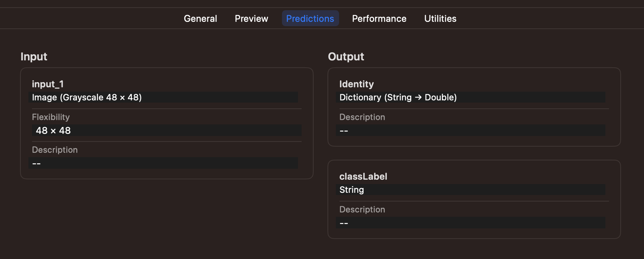Click the Input section heading
Viewport: 644px width, 259px height.
(34, 57)
